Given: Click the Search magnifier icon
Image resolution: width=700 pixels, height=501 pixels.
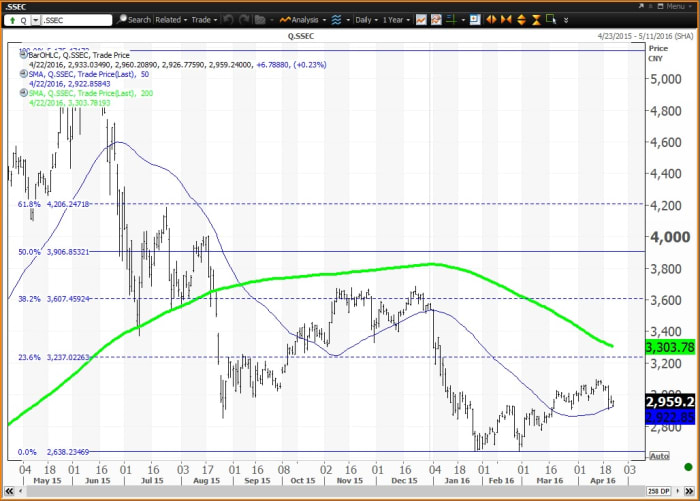Looking at the screenshot, I should (122, 19).
